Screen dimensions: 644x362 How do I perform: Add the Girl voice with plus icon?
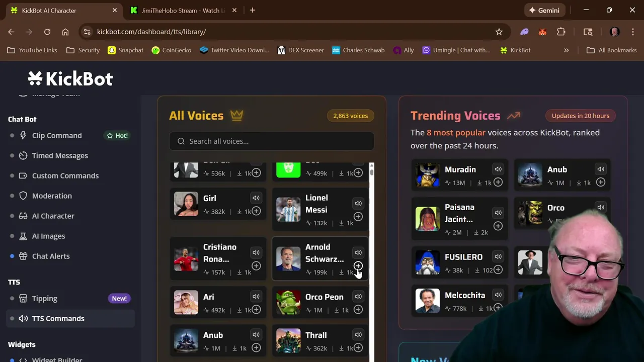point(256,211)
